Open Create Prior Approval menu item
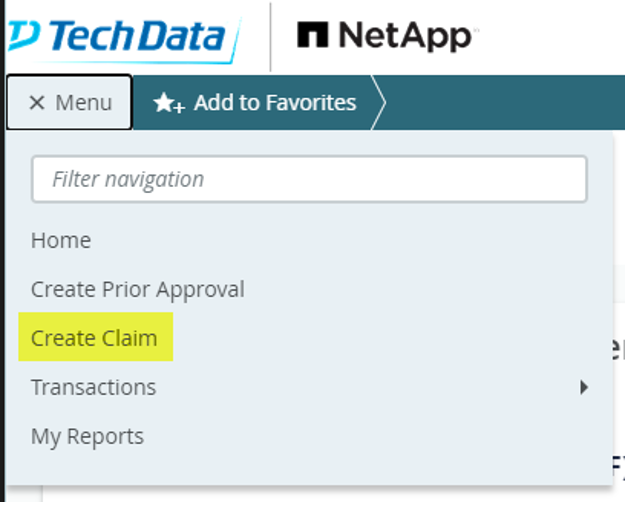Screen dimensions: 625x505 click(137, 289)
